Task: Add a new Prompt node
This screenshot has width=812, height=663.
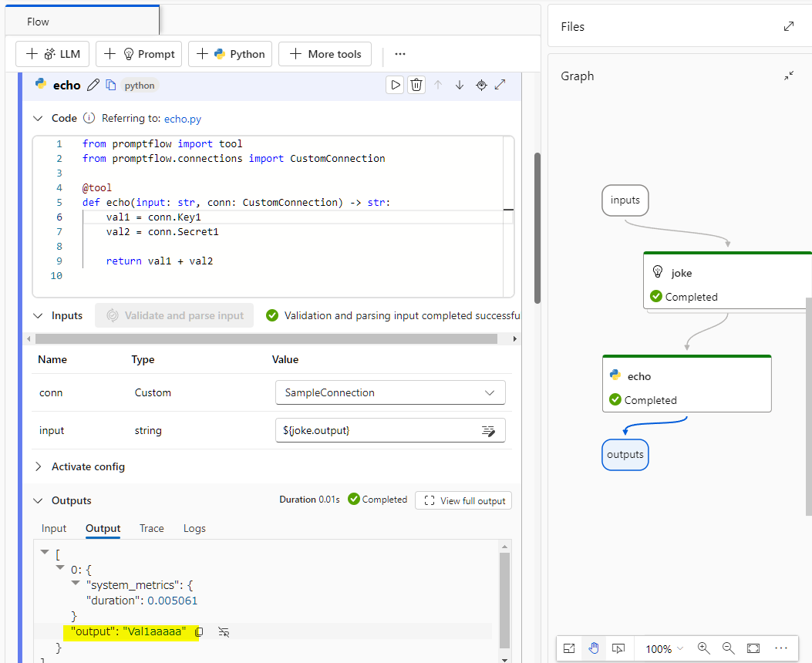Action: point(139,54)
